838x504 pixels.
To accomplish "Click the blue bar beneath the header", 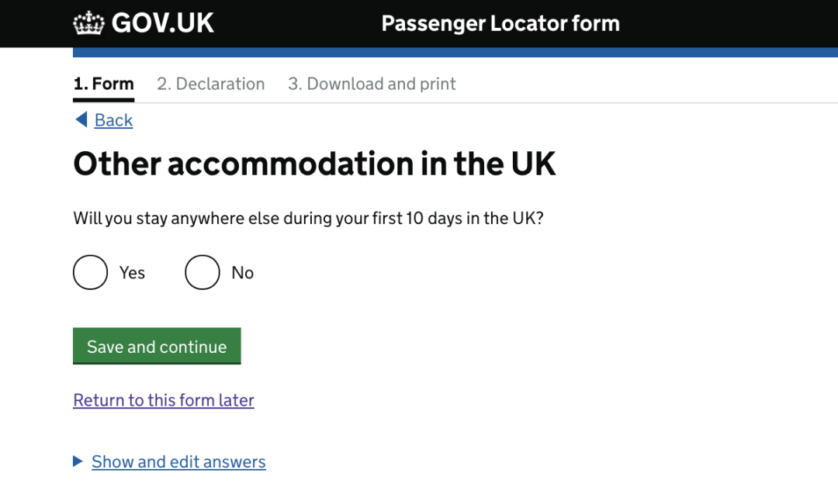I will click(455, 53).
